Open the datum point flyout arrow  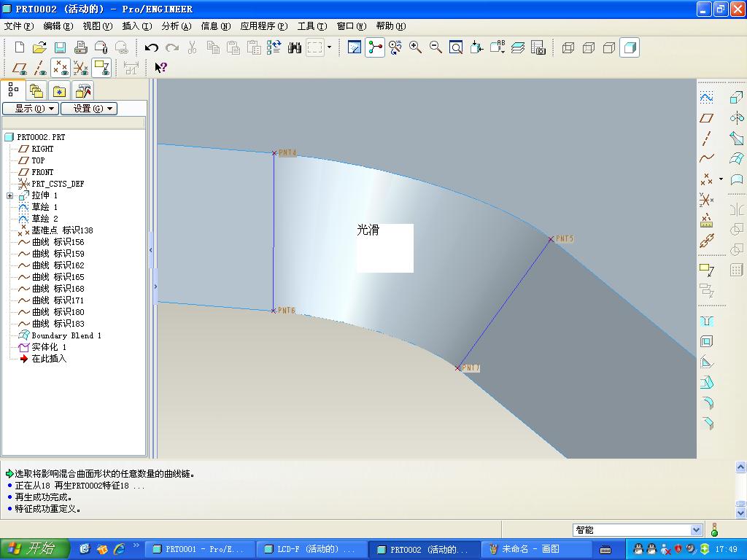pos(721,179)
